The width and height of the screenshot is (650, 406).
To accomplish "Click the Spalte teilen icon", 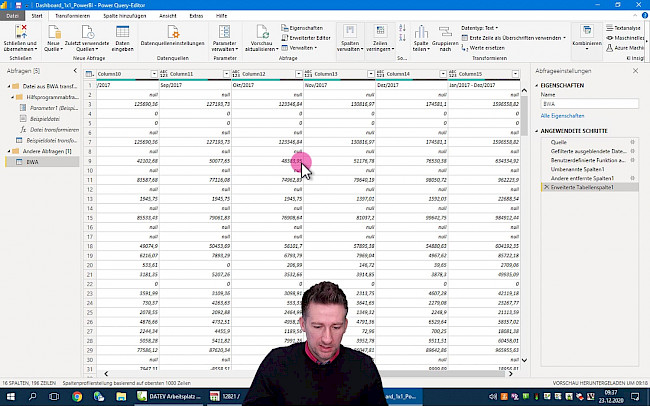I will click(x=421, y=40).
